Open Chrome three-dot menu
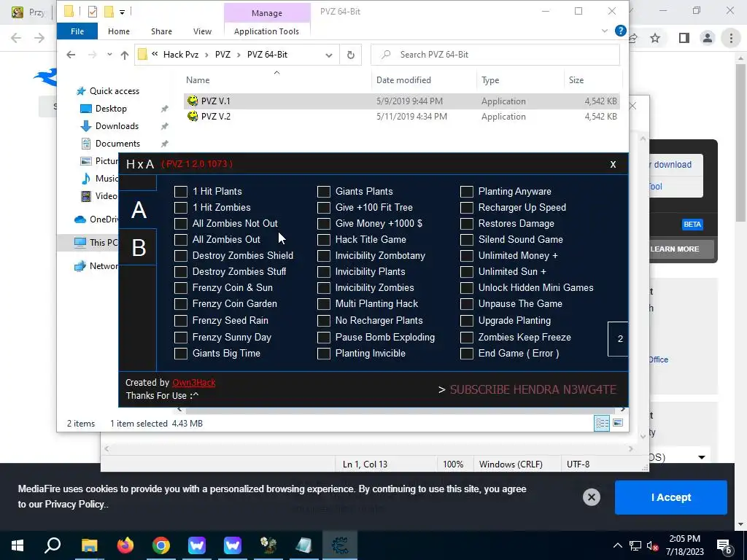 tap(731, 38)
